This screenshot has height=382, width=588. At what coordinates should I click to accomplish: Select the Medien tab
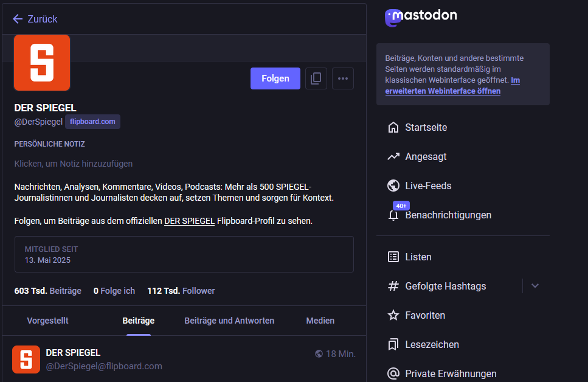[x=320, y=321]
